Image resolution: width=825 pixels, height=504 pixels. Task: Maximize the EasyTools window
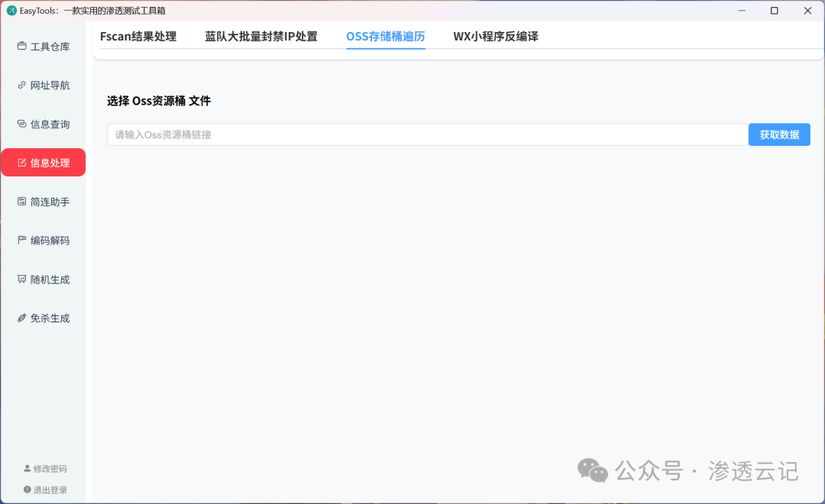775,11
